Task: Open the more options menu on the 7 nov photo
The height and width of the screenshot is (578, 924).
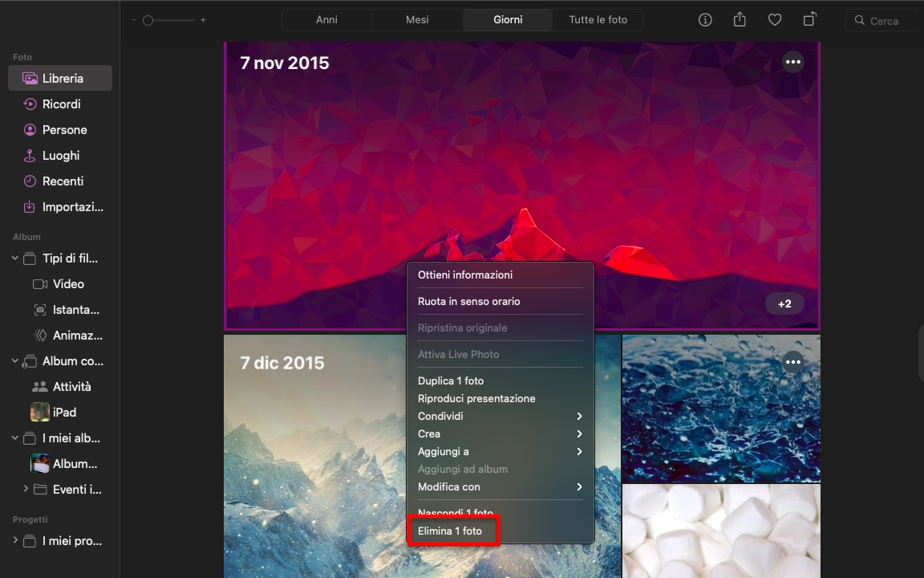Action: tap(793, 62)
